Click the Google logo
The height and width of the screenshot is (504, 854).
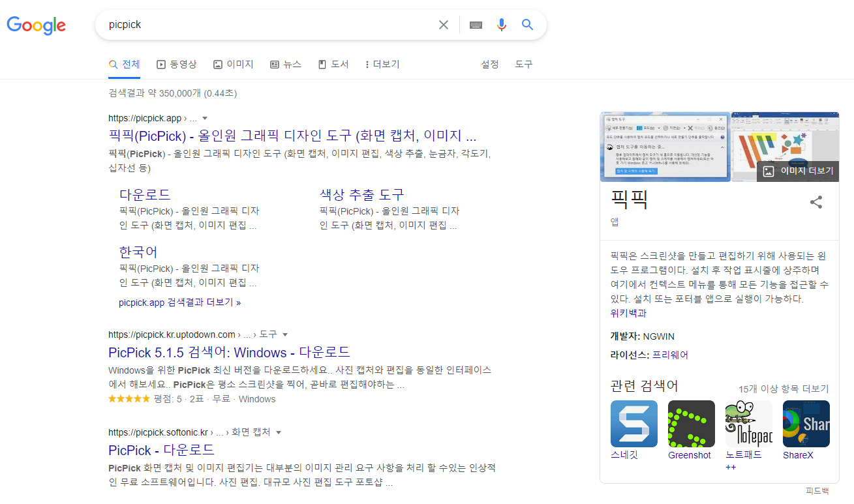pyautogui.click(x=36, y=25)
